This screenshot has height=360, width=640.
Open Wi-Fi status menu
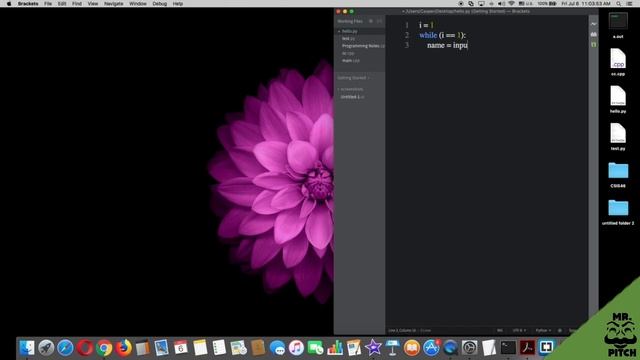[511, 4]
